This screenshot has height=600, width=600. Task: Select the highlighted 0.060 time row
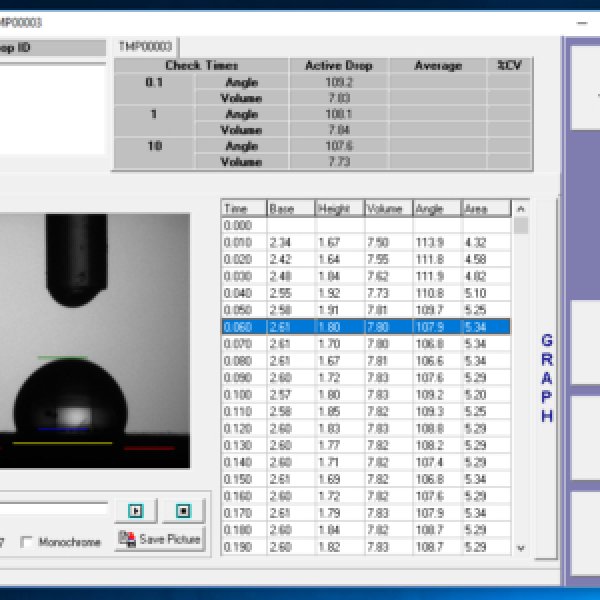click(x=366, y=327)
